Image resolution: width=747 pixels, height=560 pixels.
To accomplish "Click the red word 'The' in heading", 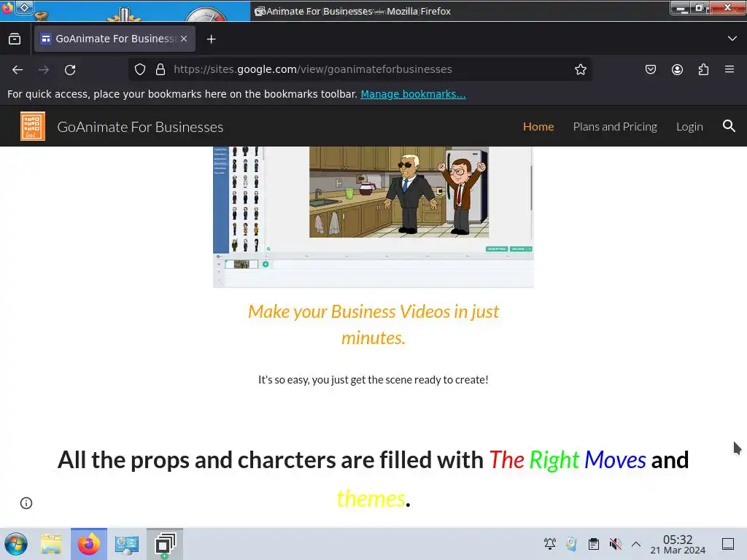I will click(x=506, y=460).
